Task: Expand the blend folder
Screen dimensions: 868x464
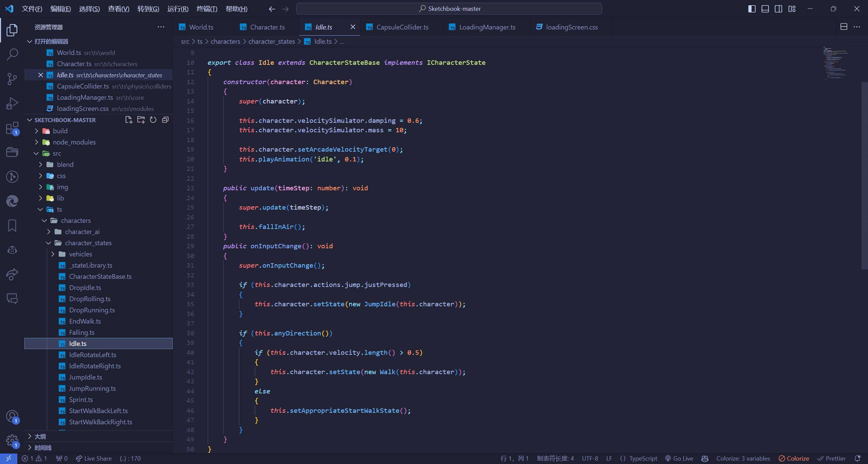Action: click(98, 165)
